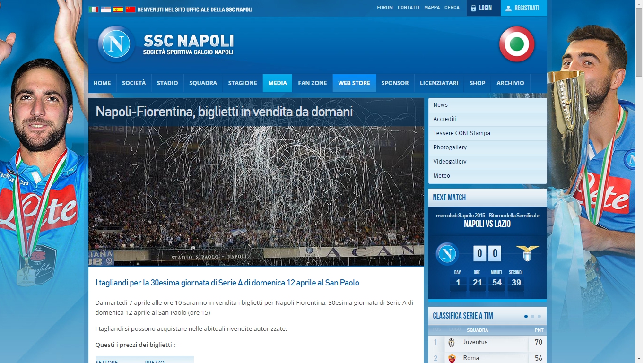Open the Shop menu item
This screenshot has height=363, width=644.
coord(477,83)
